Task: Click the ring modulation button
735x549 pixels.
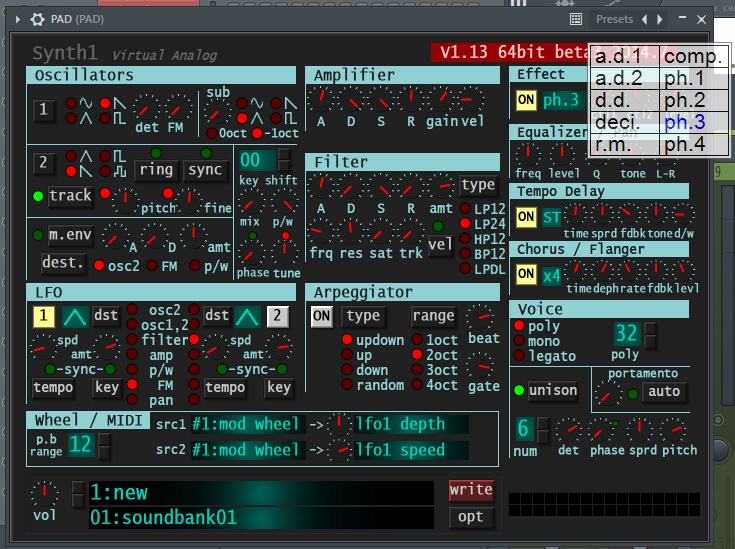Action: tap(156, 170)
